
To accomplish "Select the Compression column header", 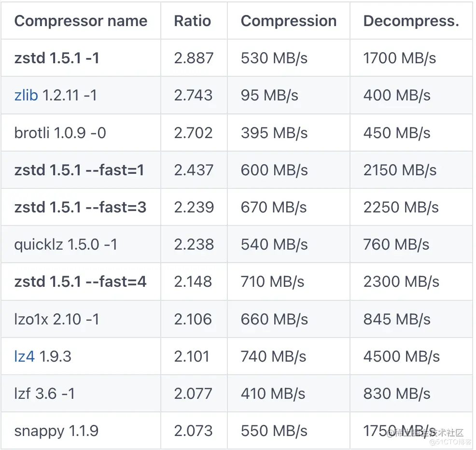I will (x=289, y=21).
